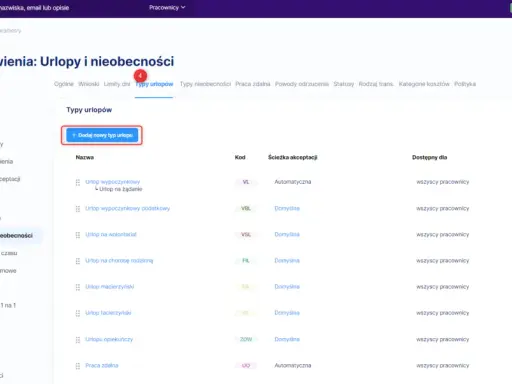Open the Polityka tab
The image size is (512, 384).
[465, 84]
